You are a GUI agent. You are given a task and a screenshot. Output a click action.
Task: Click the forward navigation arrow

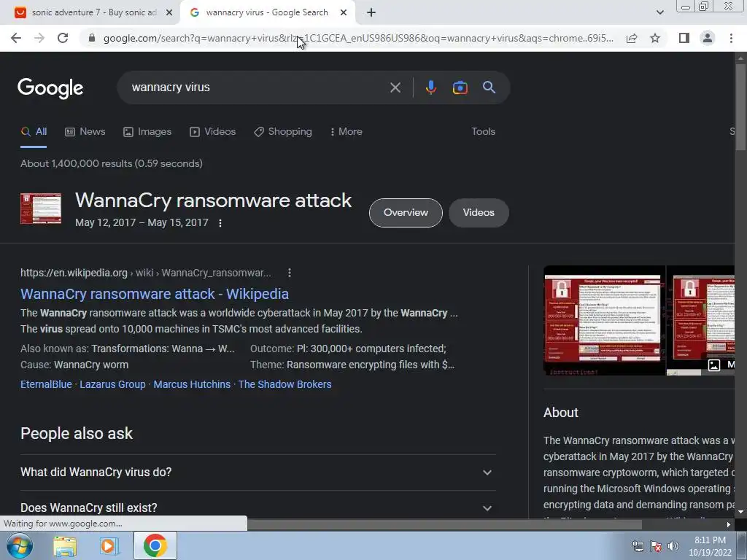(x=39, y=38)
